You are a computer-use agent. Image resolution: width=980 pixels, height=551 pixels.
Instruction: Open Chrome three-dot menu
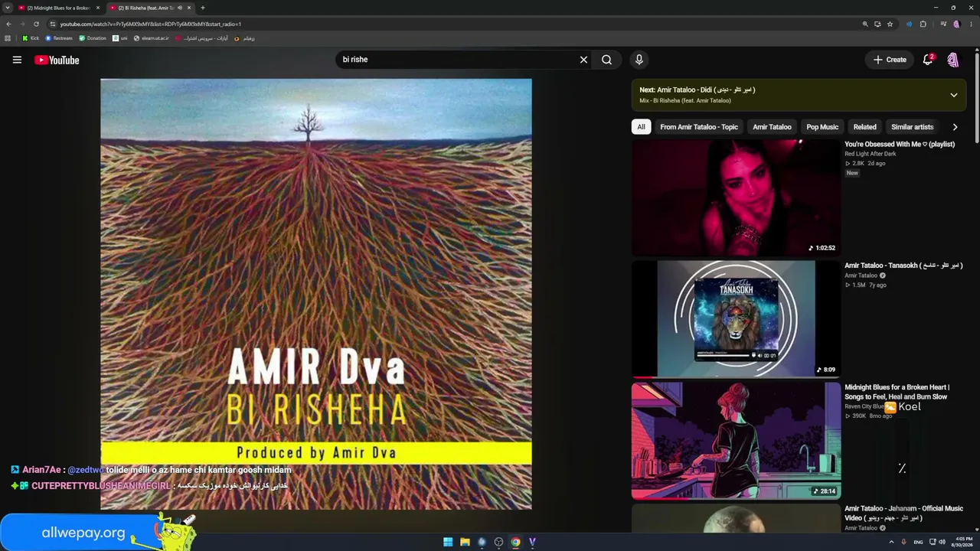point(970,24)
